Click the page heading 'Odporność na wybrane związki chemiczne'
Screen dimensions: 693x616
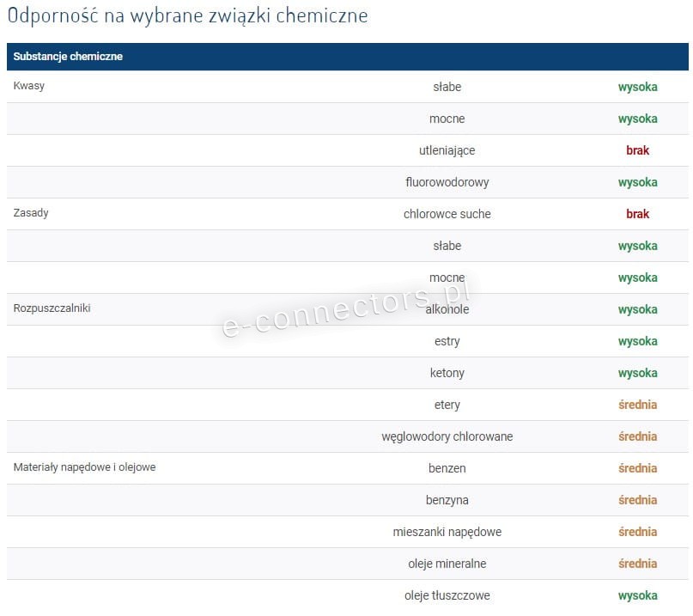[187, 16]
